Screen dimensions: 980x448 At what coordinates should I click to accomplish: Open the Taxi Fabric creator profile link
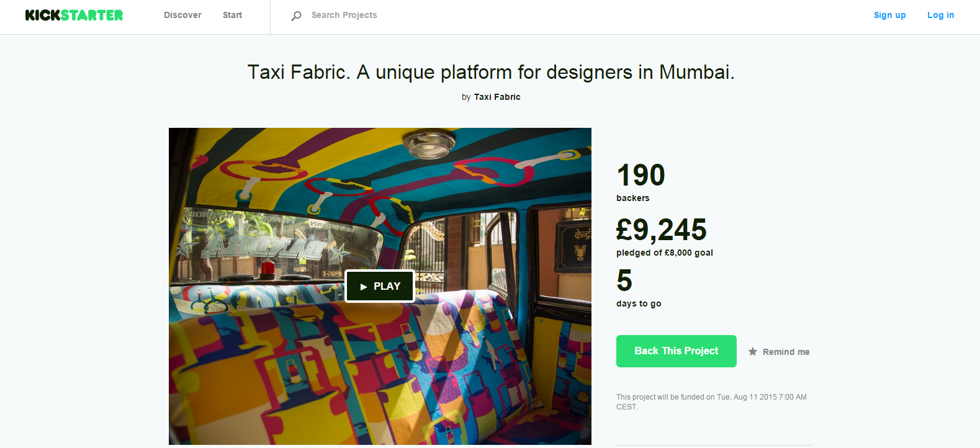tap(497, 97)
